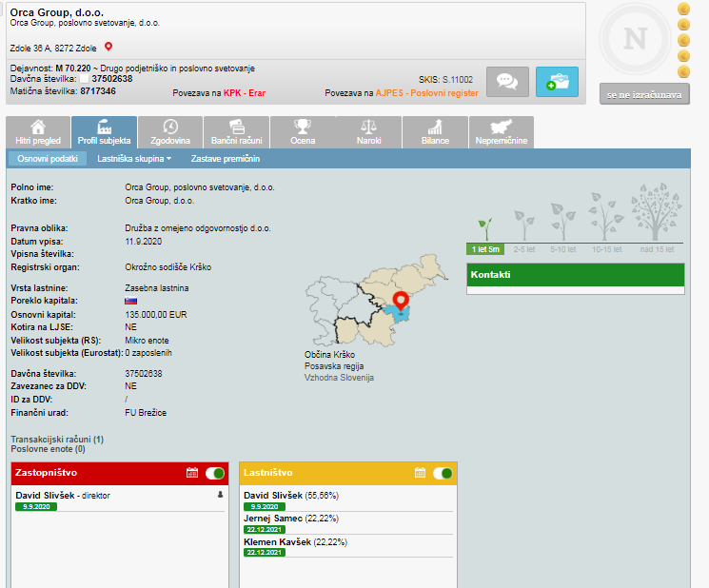Open the chat comments button

click(x=507, y=82)
